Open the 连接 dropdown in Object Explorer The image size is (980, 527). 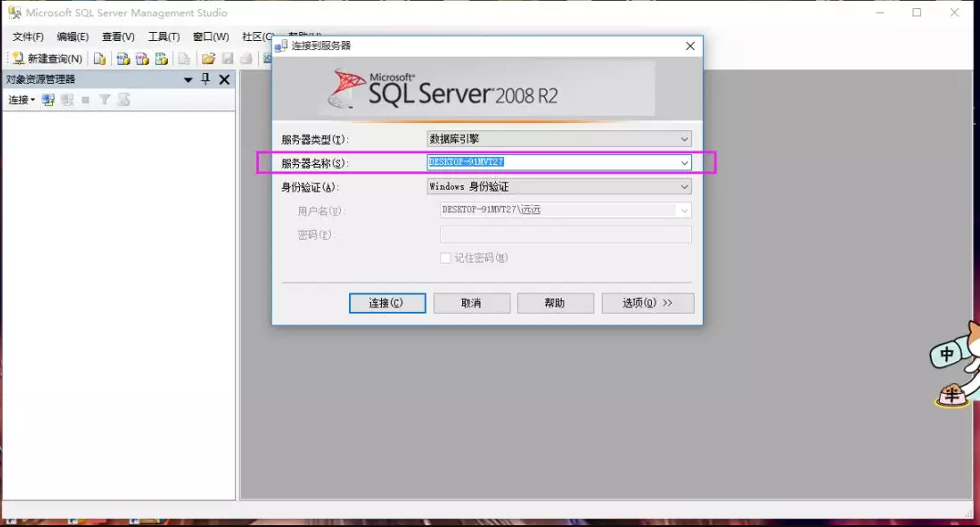[x=21, y=100]
